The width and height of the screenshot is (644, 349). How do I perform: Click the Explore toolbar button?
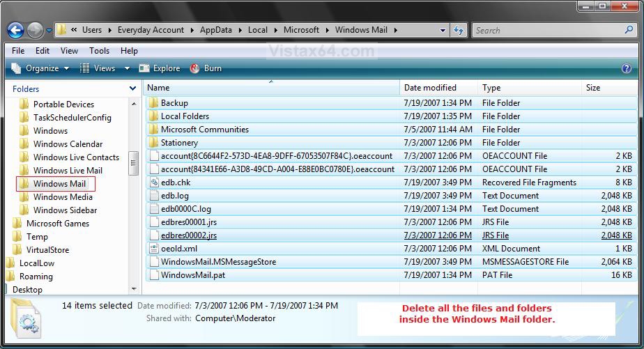[160, 68]
